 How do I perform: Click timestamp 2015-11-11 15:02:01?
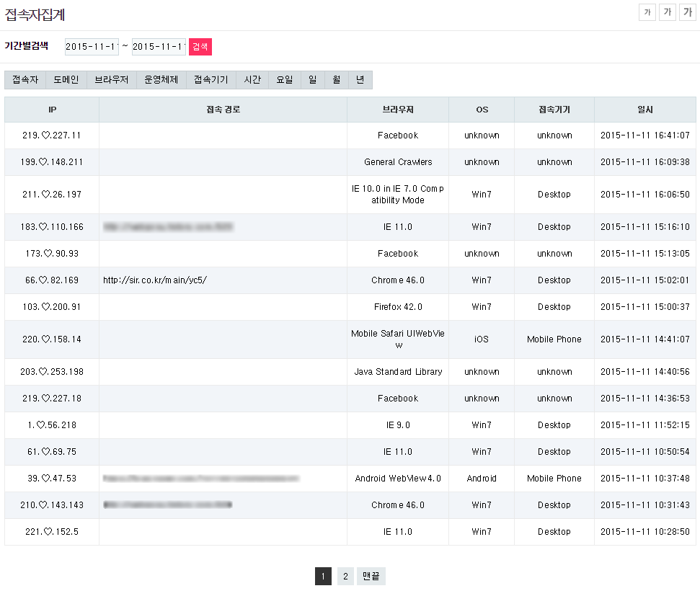coord(645,280)
